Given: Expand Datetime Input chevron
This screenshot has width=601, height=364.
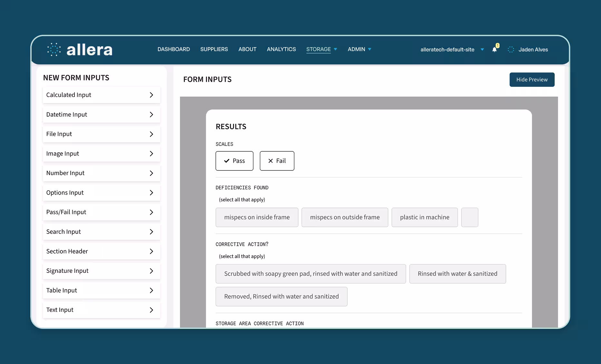Looking at the screenshot, I should click(151, 115).
